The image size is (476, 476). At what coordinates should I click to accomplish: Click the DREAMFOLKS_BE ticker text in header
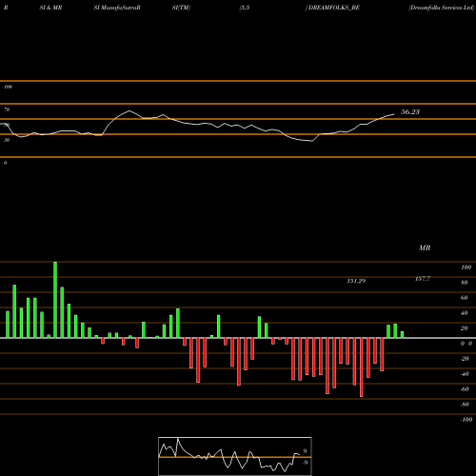[334, 8]
